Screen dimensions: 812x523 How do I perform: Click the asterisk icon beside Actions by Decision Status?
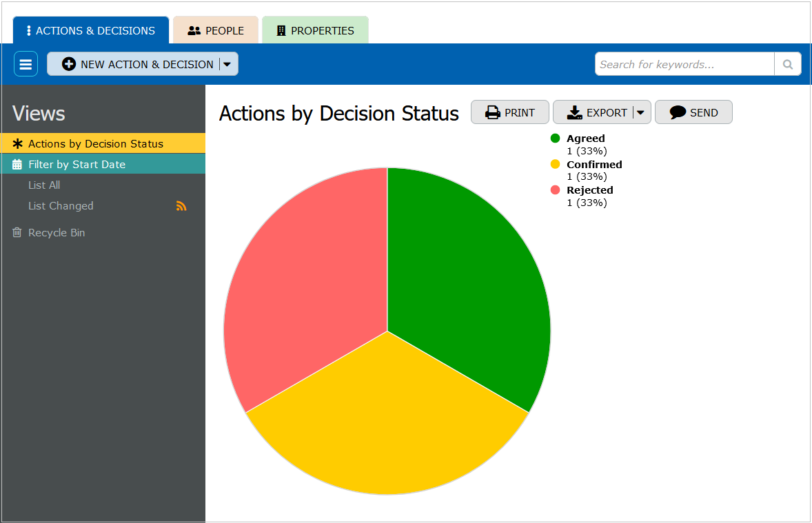coord(18,144)
